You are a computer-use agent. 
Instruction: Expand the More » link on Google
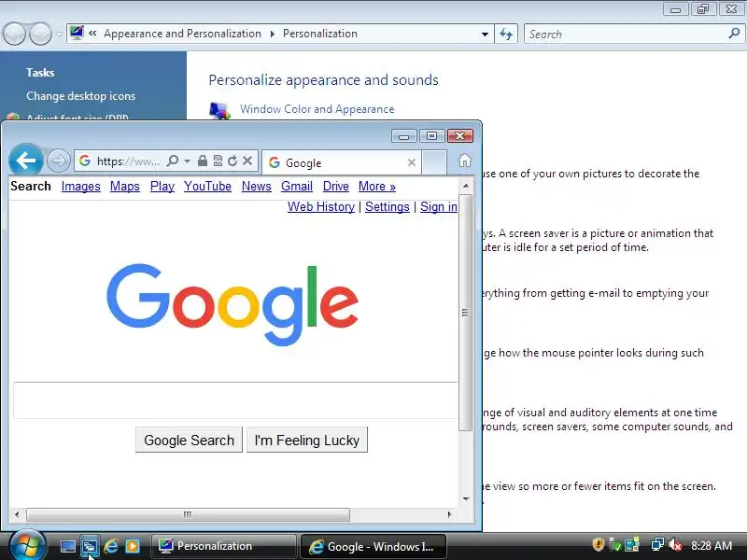point(377,186)
